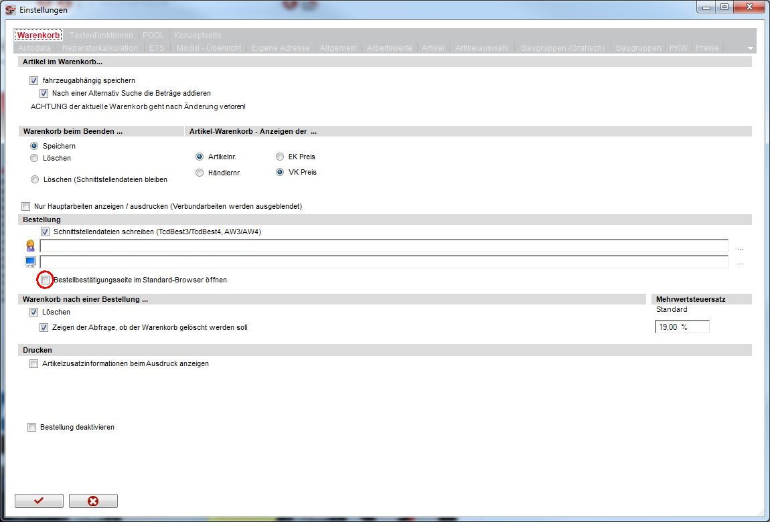Click 'Warenkorb nach einer Bestellung ...' header
The width and height of the screenshot is (770, 532).
85,299
